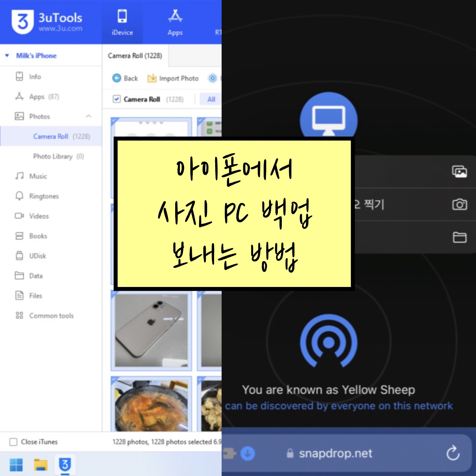Click the UDisk icon
This screenshot has height=476, width=476.
pyautogui.click(x=19, y=256)
